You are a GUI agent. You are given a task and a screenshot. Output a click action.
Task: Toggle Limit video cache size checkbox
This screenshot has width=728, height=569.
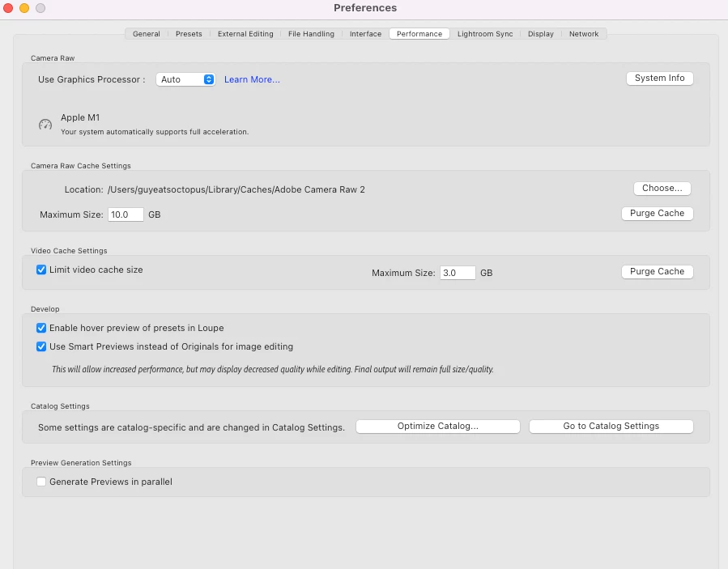pyautogui.click(x=41, y=270)
